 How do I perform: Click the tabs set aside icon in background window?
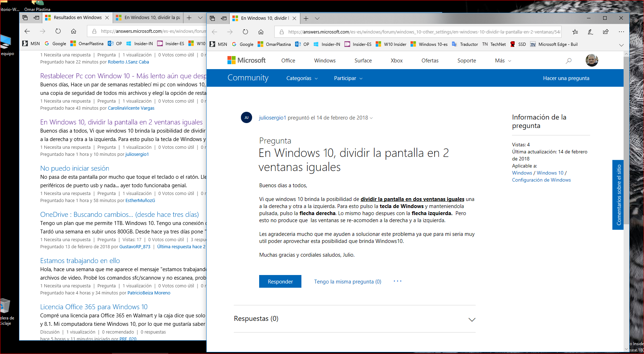click(25, 18)
